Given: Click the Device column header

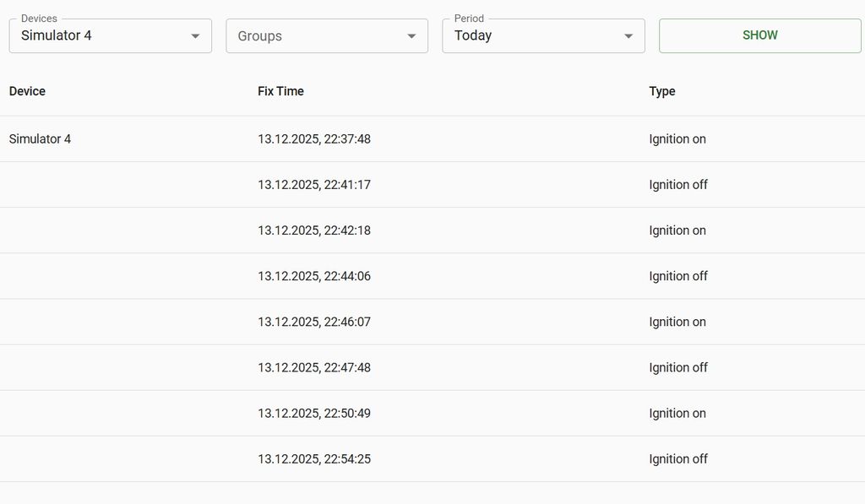Looking at the screenshot, I should click(x=28, y=91).
